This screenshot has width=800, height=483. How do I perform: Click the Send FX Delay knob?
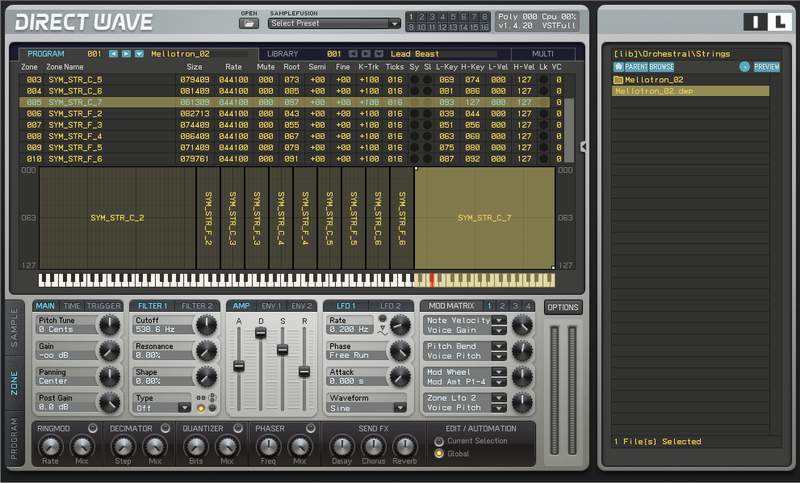point(342,446)
